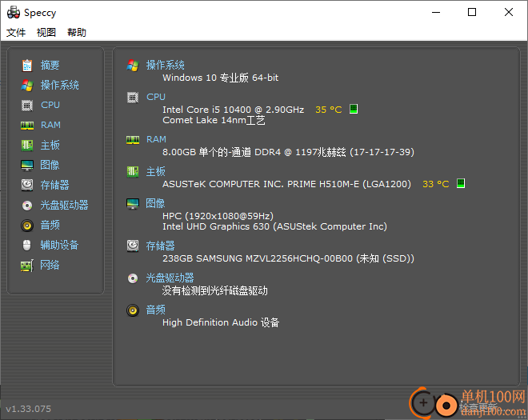Click the monitor icon beside the 图像 summary heading

pyautogui.click(x=133, y=204)
